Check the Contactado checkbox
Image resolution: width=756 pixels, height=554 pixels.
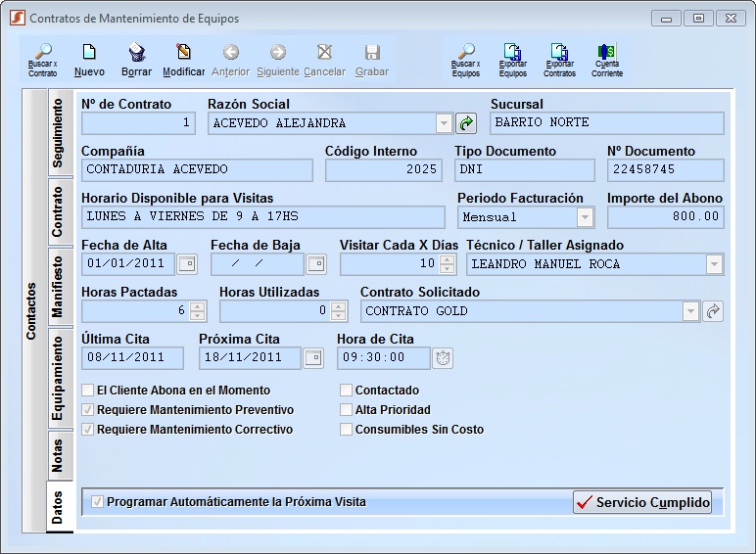[346, 390]
